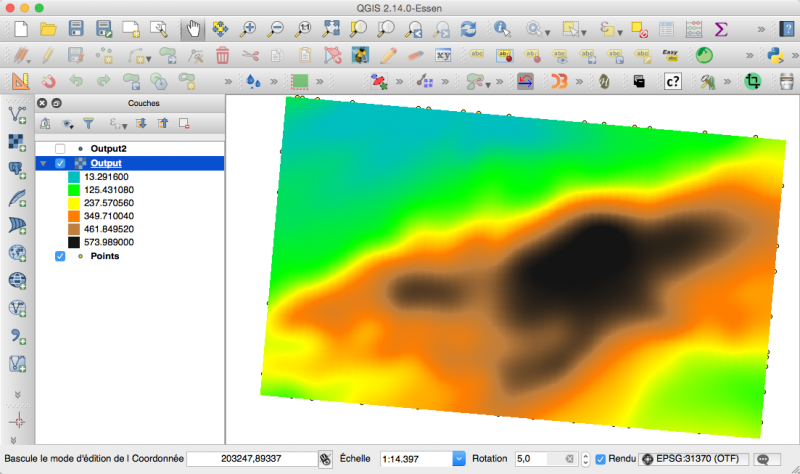800x474 pixels.
Task: Open the Python console icon
Action: tap(776, 55)
